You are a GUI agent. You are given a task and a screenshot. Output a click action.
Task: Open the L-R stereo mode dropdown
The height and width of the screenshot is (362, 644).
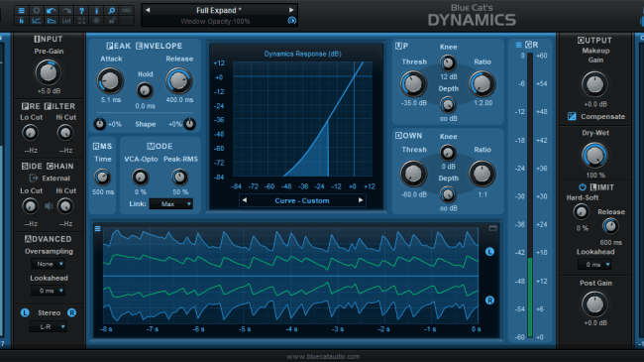[49, 327]
